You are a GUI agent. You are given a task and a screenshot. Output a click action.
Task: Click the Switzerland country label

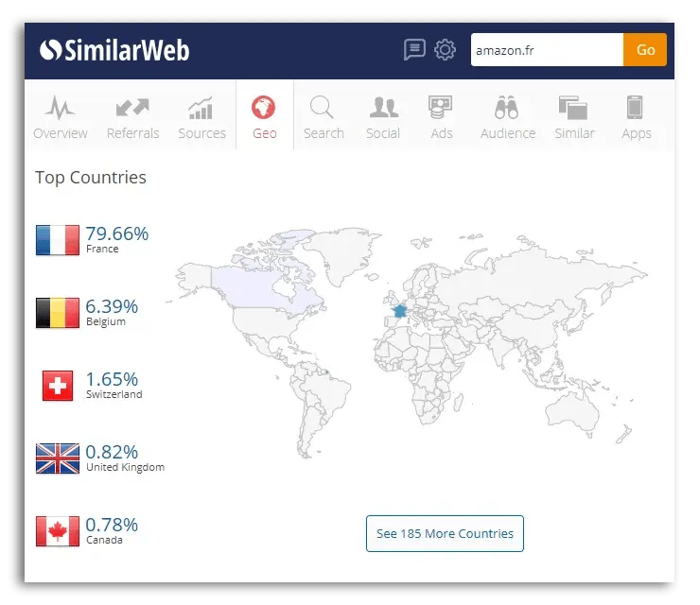pyautogui.click(x=114, y=394)
